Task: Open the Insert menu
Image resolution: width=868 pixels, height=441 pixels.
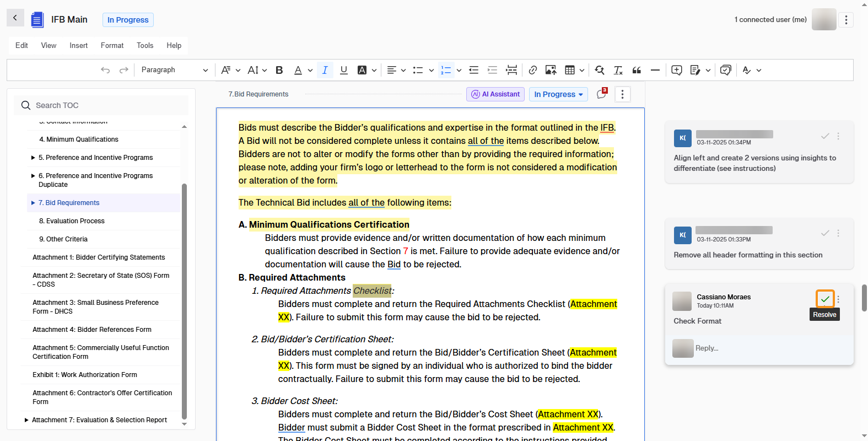Action: (x=78, y=45)
